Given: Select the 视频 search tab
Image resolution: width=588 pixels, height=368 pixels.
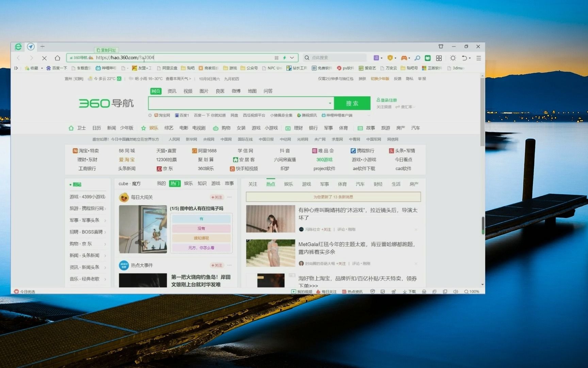Looking at the screenshot, I should click(x=188, y=91).
